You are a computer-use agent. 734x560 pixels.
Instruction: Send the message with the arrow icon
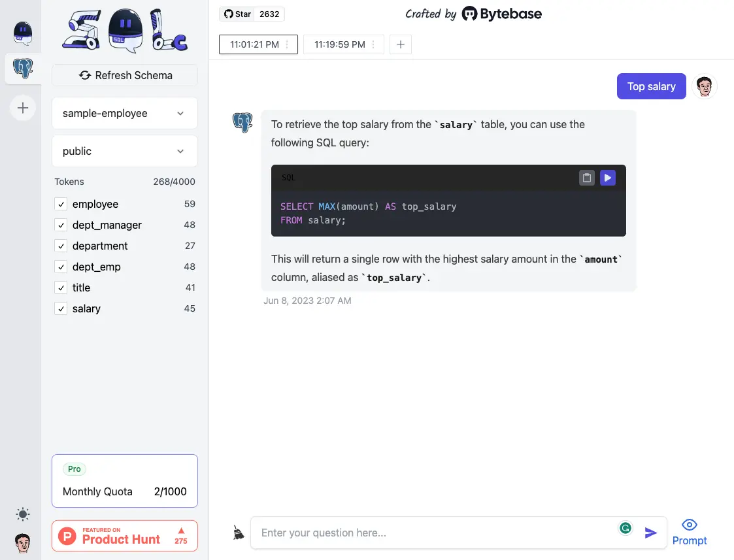pos(651,533)
